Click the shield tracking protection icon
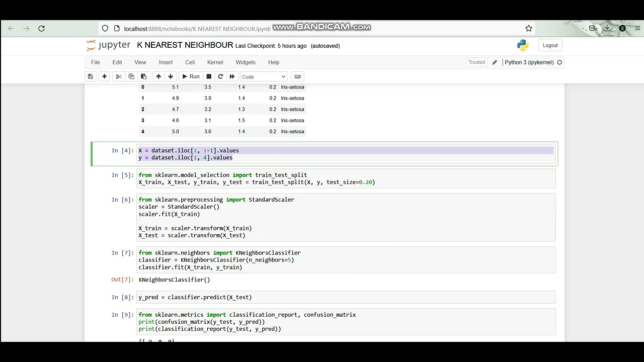Viewport: 644px width, 362px height. tap(105, 29)
